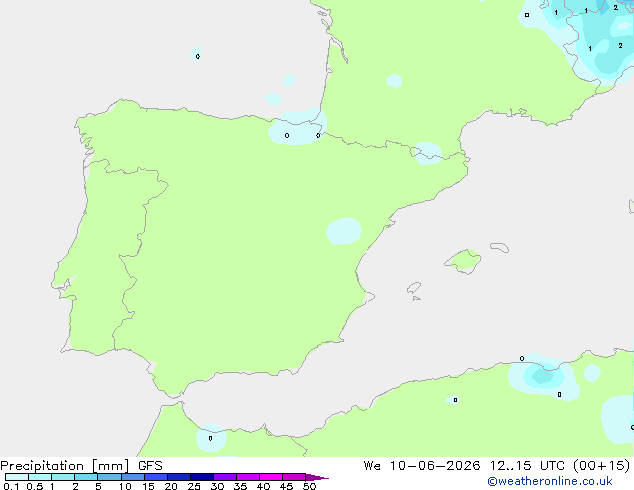Click the 25–30 mm navy legend swatch

(x=202, y=477)
